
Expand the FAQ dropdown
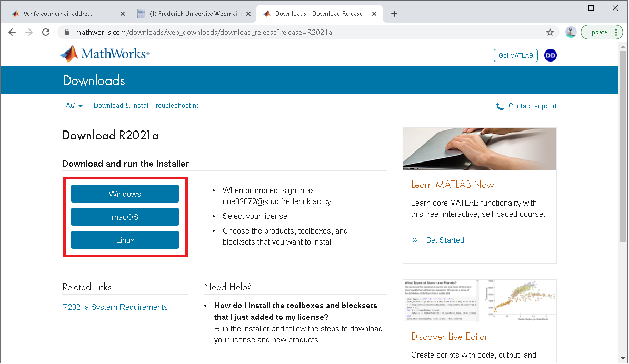coord(72,106)
